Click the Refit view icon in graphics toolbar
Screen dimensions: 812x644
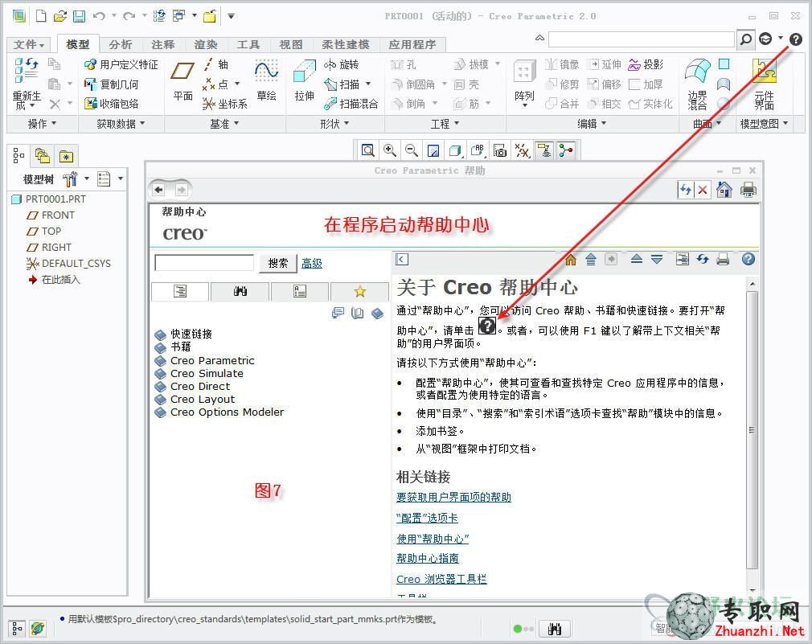pos(367,150)
